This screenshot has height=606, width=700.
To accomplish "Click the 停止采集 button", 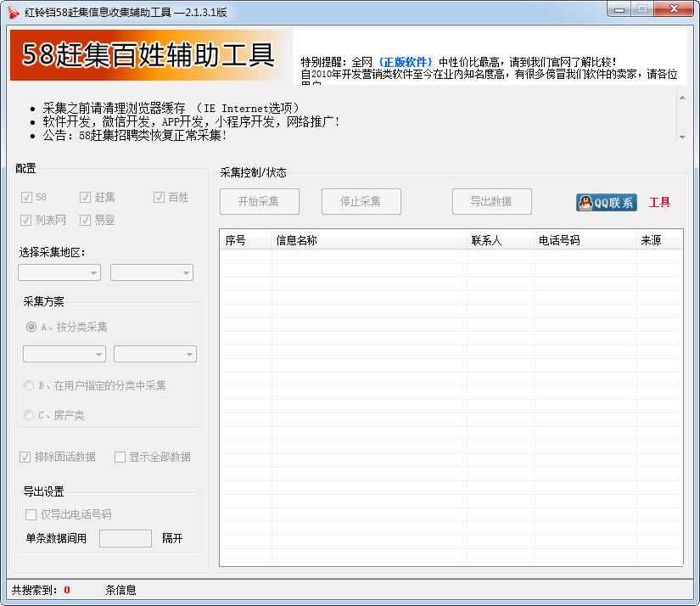I will [x=361, y=201].
